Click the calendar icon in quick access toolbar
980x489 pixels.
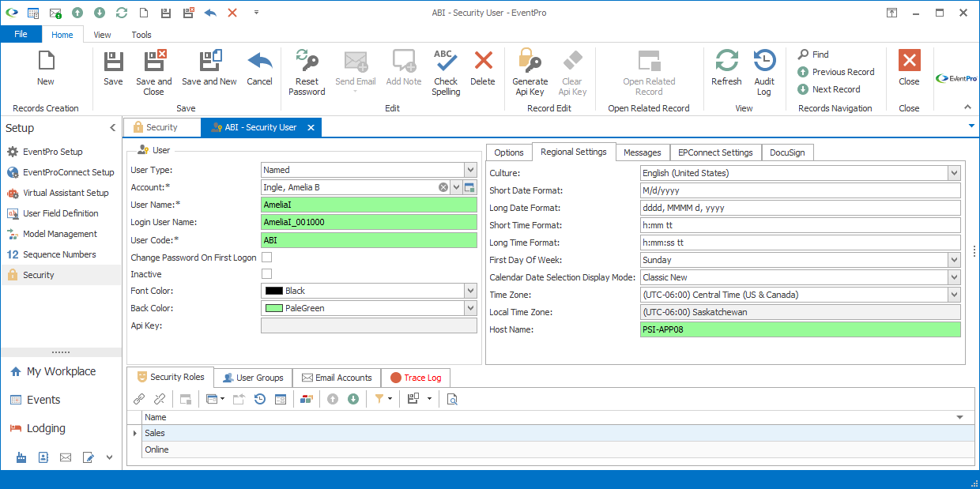[33, 13]
